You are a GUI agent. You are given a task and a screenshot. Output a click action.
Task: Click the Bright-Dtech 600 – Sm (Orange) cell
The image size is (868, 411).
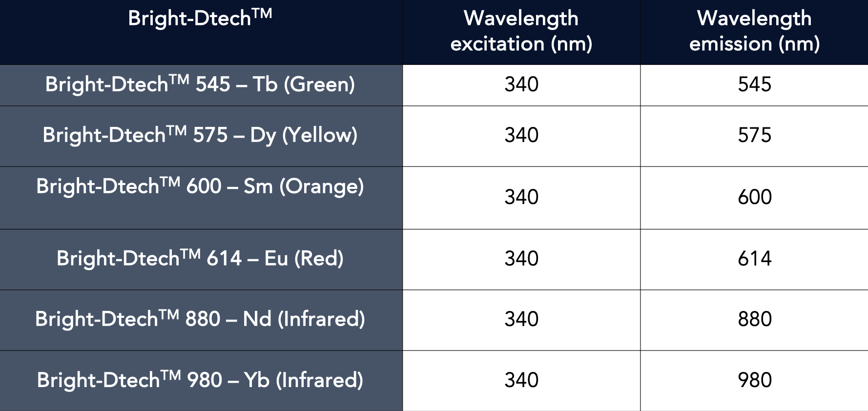[x=200, y=187]
